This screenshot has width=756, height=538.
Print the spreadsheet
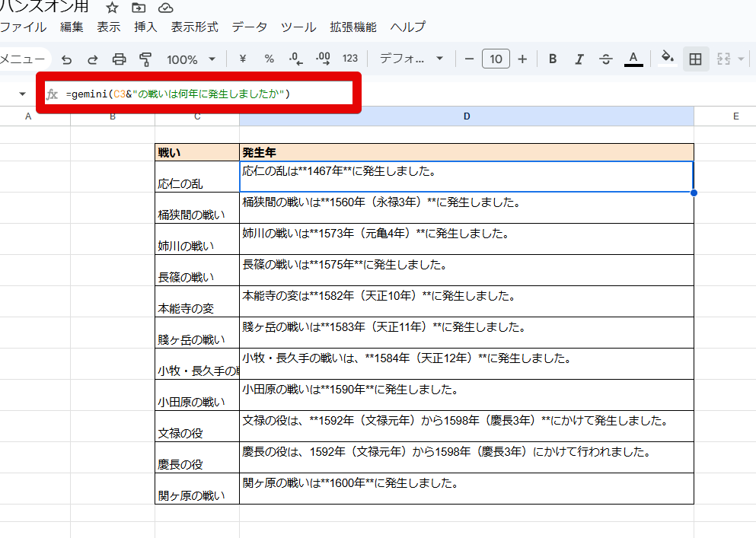click(x=119, y=59)
